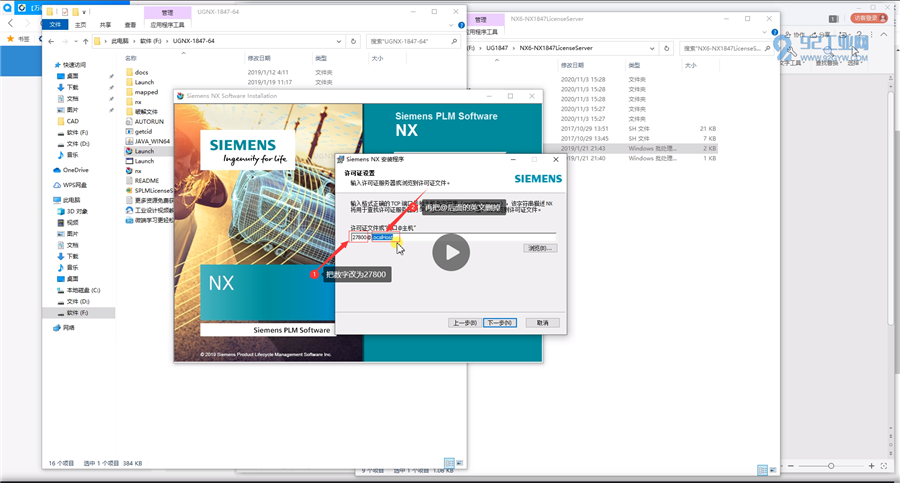This screenshot has width=900, height=483.
Task: Open CAD folder in quick access
Action: (72, 121)
